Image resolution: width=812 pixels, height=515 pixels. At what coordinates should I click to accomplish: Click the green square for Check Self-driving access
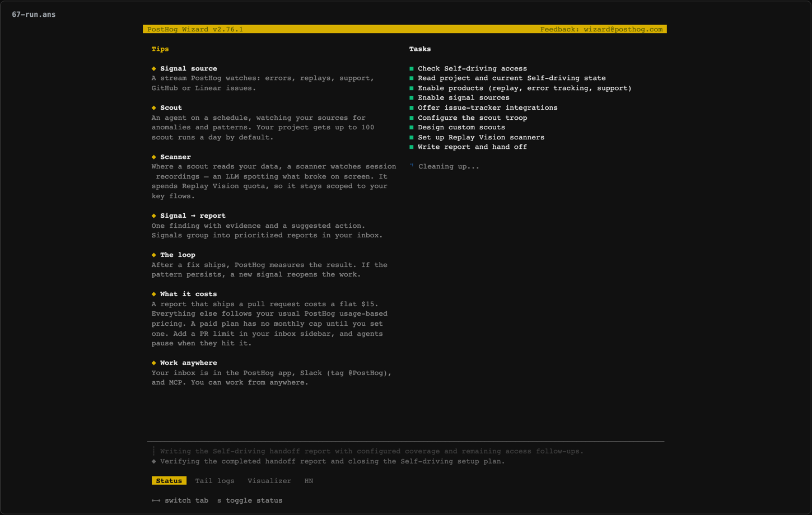(x=412, y=69)
